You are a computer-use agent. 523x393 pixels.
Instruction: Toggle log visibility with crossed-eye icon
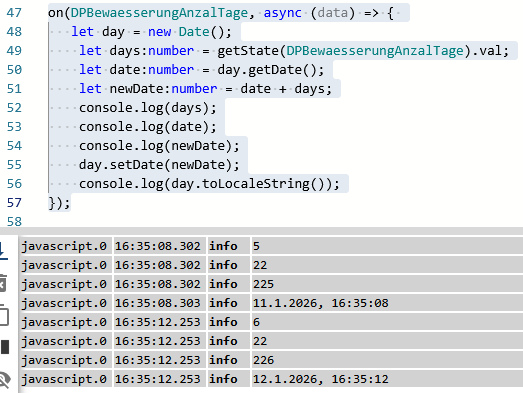pos(5,379)
